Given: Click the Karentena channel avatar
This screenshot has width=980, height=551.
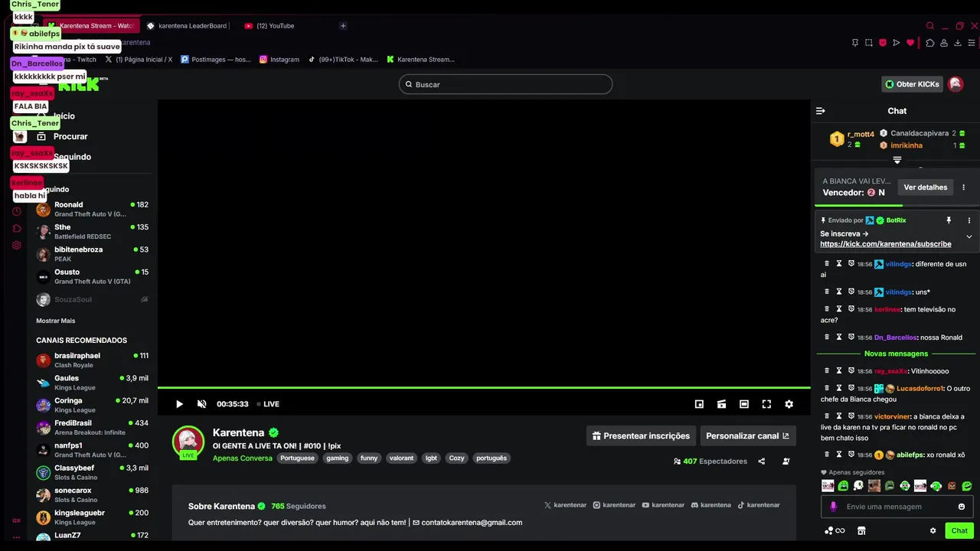Looking at the screenshot, I should click(188, 441).
